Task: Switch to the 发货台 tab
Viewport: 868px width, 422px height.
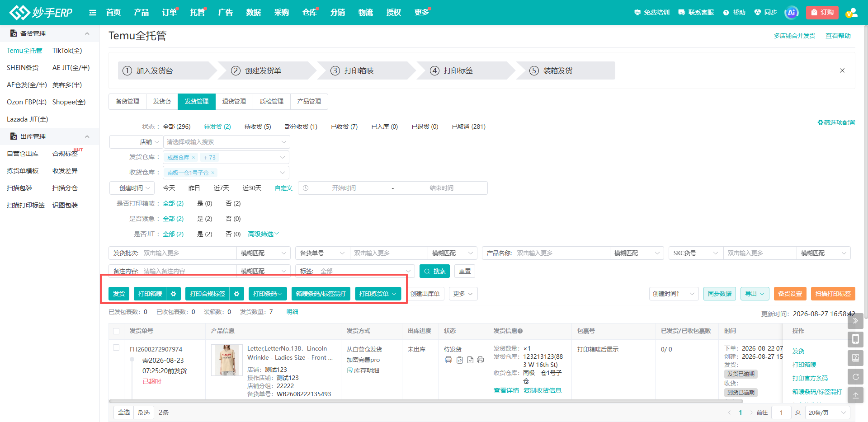Action: [x=162, y=101]
